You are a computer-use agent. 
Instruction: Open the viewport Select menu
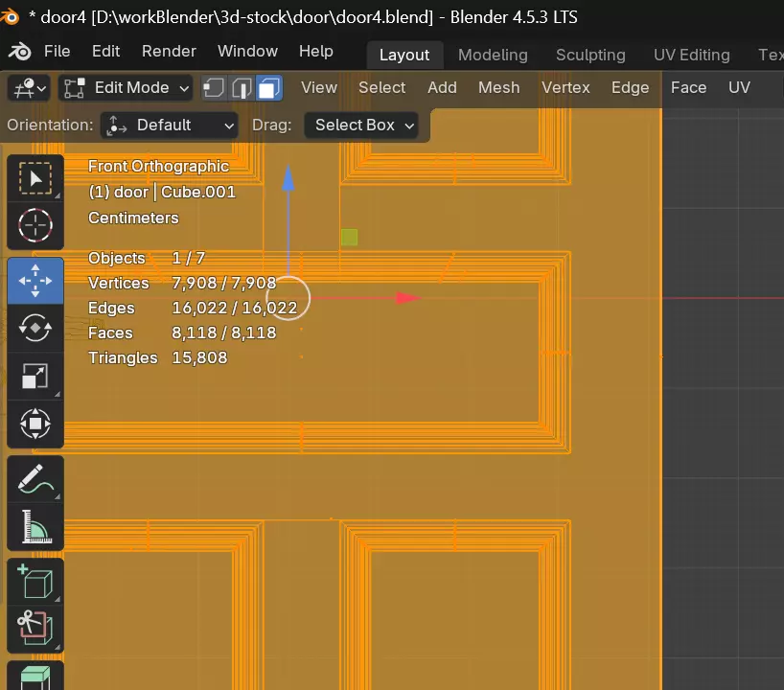[382, 88]
